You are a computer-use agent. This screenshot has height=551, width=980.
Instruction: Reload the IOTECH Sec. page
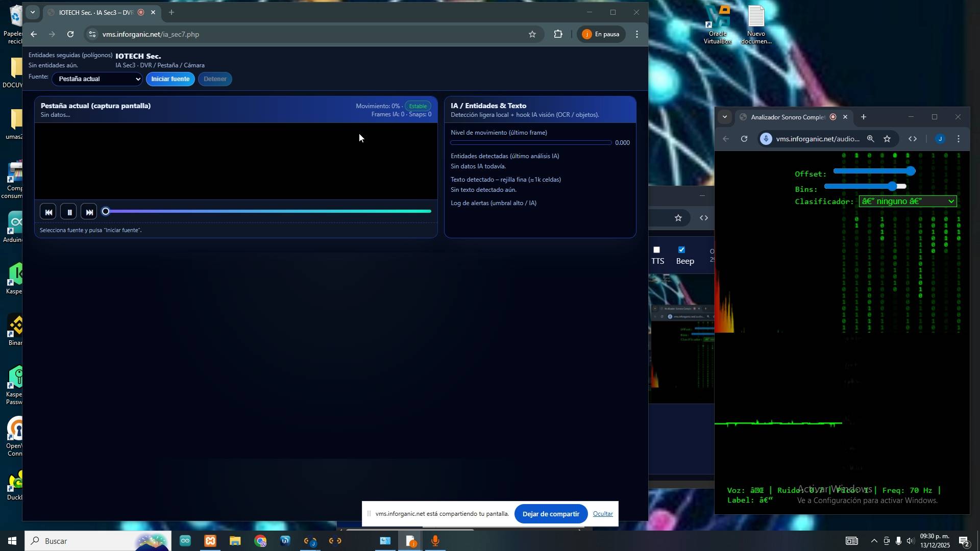70,35
